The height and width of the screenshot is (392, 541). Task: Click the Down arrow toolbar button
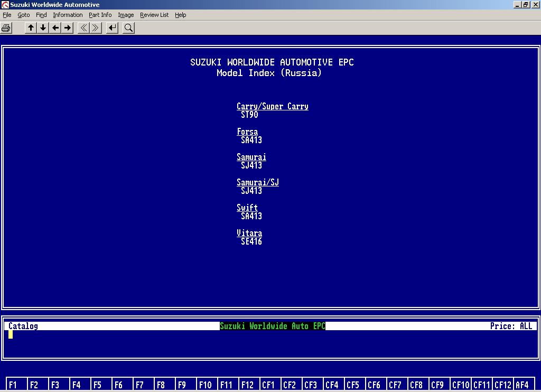coord(43,28)
